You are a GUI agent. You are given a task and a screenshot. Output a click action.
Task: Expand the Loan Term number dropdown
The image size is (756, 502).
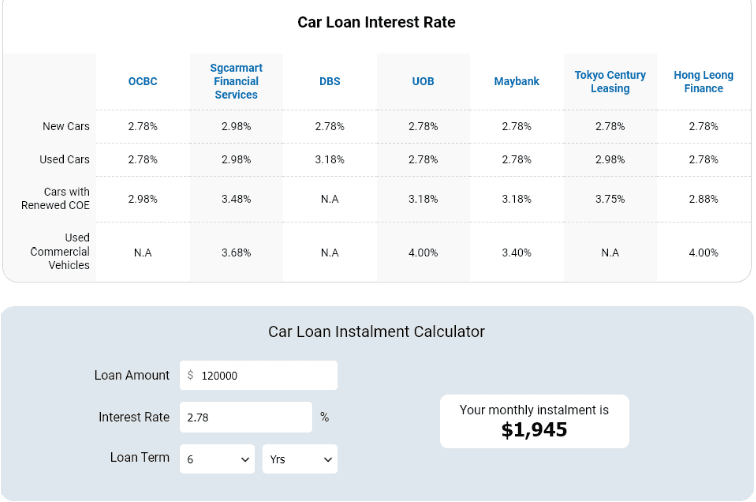pos(217,459)
